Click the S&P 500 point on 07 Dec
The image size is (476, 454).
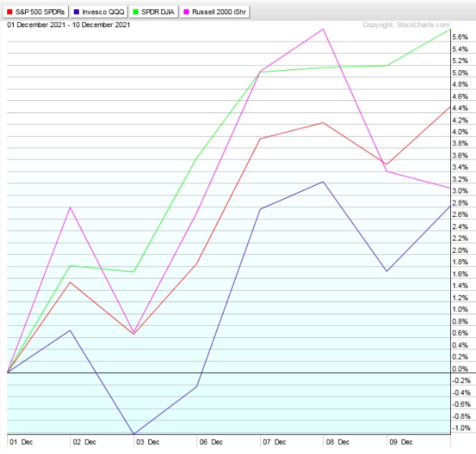(x=260, y=139)
